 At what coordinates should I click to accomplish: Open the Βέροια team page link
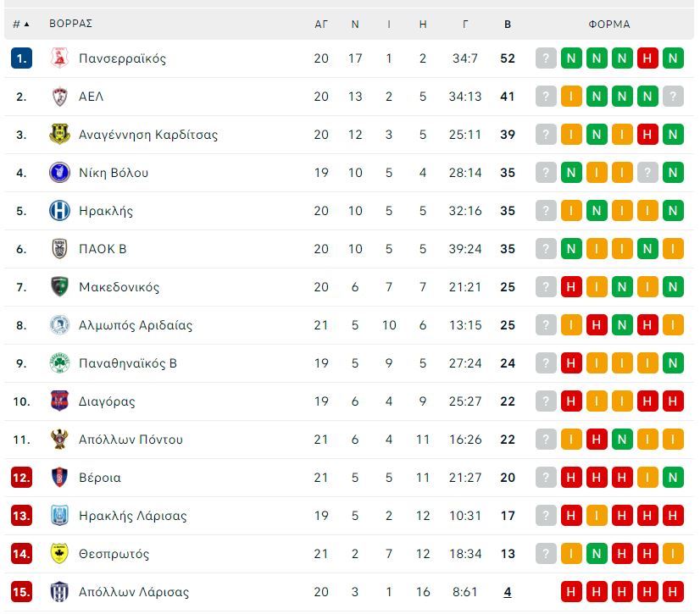point(99,478)
